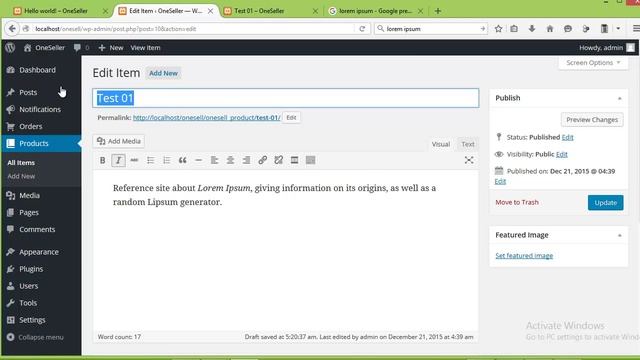Image resolution: width=640 pixels, height=360 pixels.
Task: Click Set featured image link
Action: point(524,256)
